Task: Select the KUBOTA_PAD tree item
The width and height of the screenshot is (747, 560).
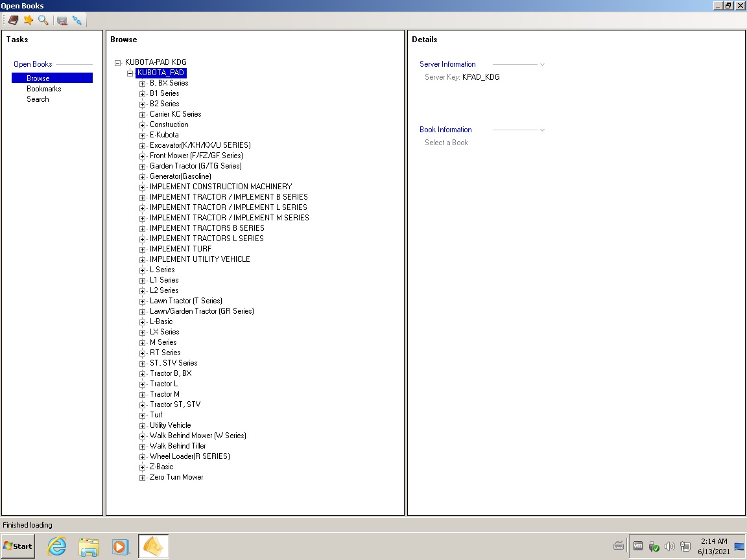Action: point(161,73)
